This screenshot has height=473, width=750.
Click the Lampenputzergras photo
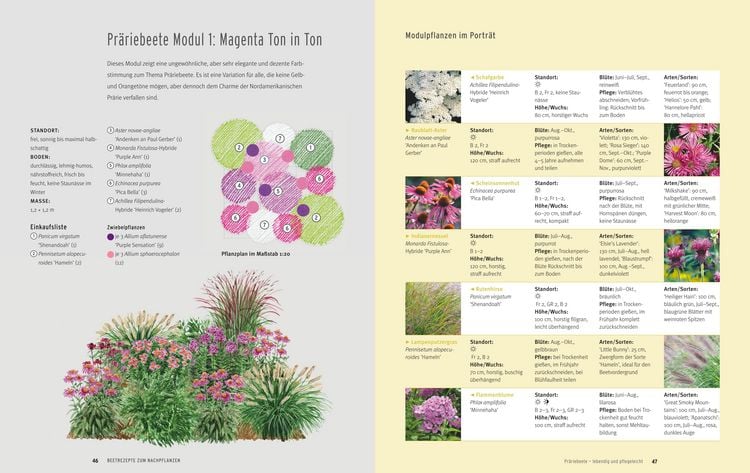pyautogui.click(x=692, y=362)
